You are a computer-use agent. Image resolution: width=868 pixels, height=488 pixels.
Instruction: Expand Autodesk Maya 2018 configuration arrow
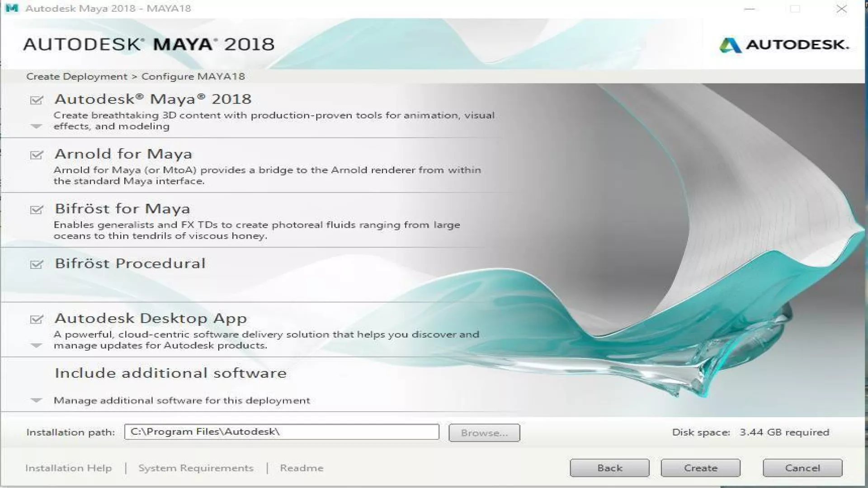point(36,127)
